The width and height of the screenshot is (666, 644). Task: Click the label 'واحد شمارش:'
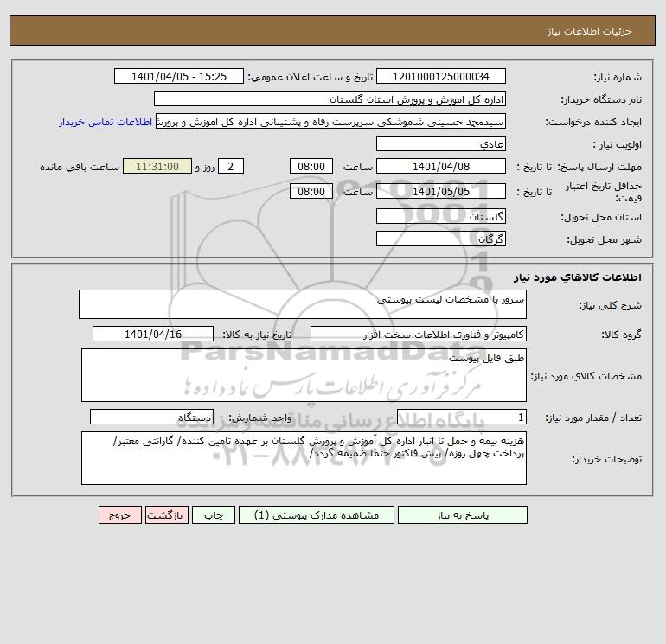260,418
